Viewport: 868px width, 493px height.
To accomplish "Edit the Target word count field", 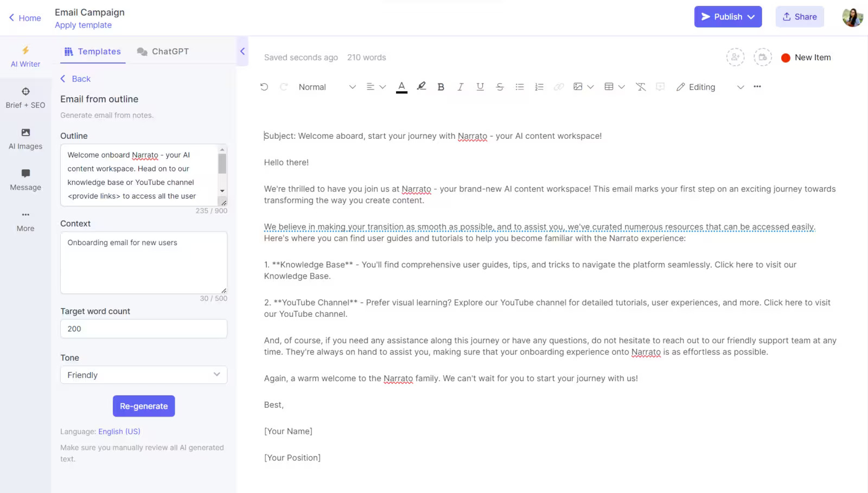I will pyautogui.click(x=143, y=329).
